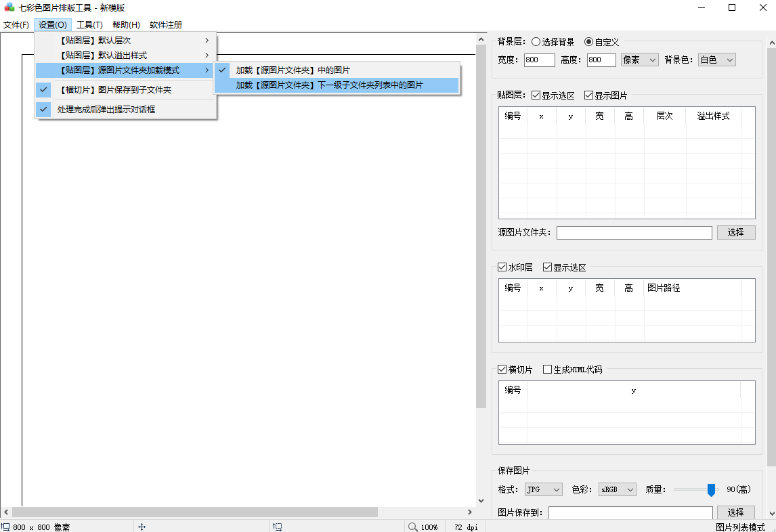
Task: Click the JPG quality slider handle
Action: 710,489
